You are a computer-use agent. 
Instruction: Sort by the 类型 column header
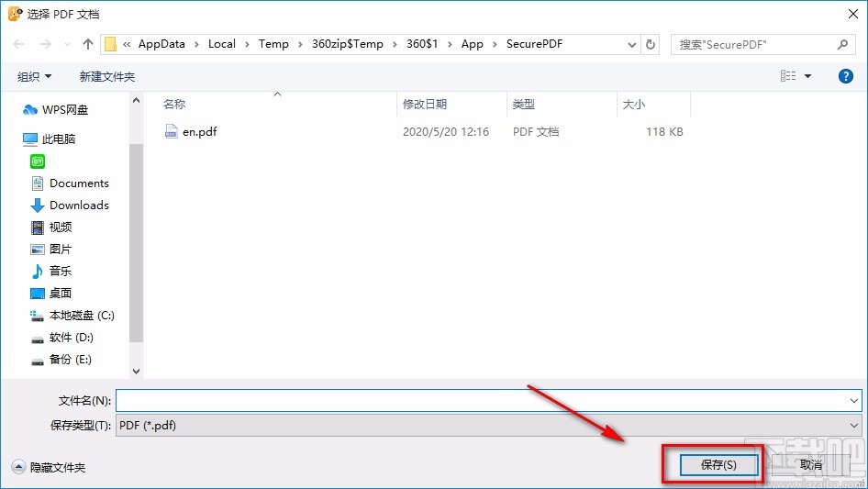[x=524, y=104]
